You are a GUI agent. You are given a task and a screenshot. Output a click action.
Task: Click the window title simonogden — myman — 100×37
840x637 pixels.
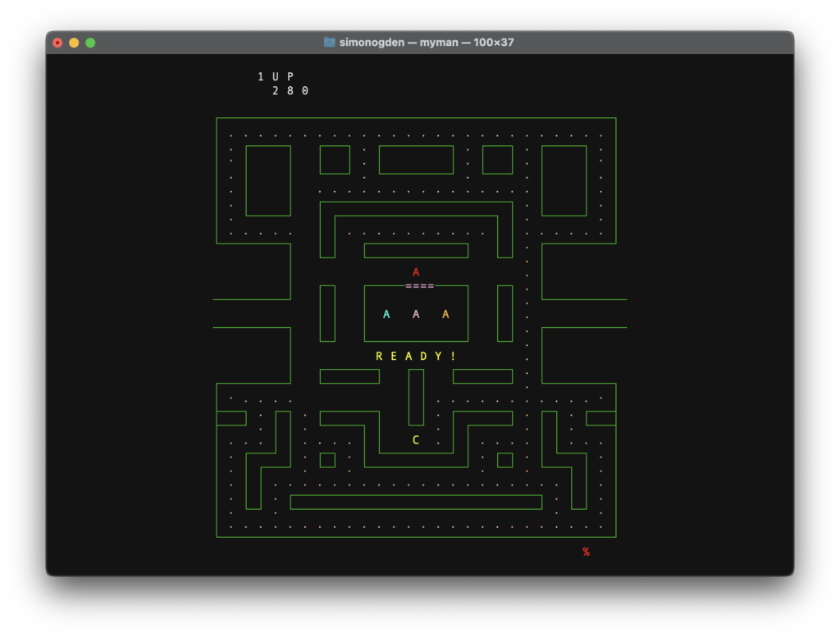pyautogui.click(x=427, y=43)
